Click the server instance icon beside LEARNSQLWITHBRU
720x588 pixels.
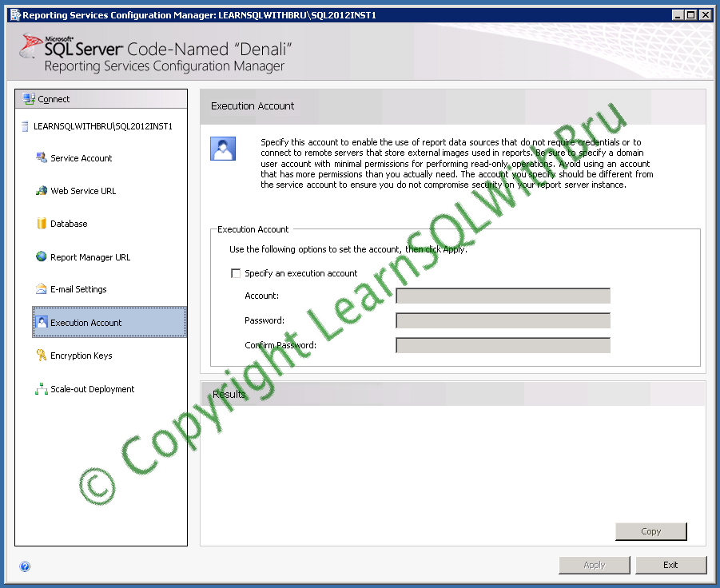tap(26, 126)
